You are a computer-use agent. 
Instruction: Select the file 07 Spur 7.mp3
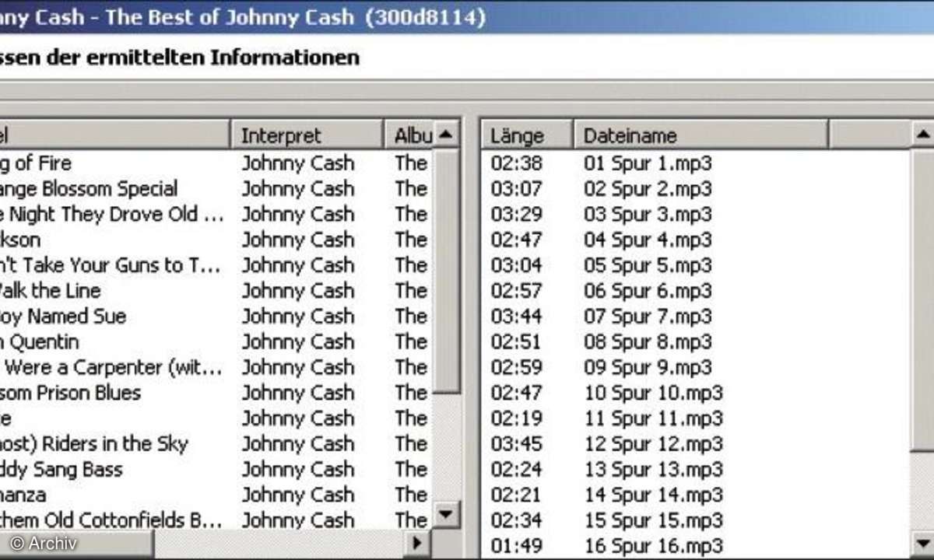click(648, 317)
